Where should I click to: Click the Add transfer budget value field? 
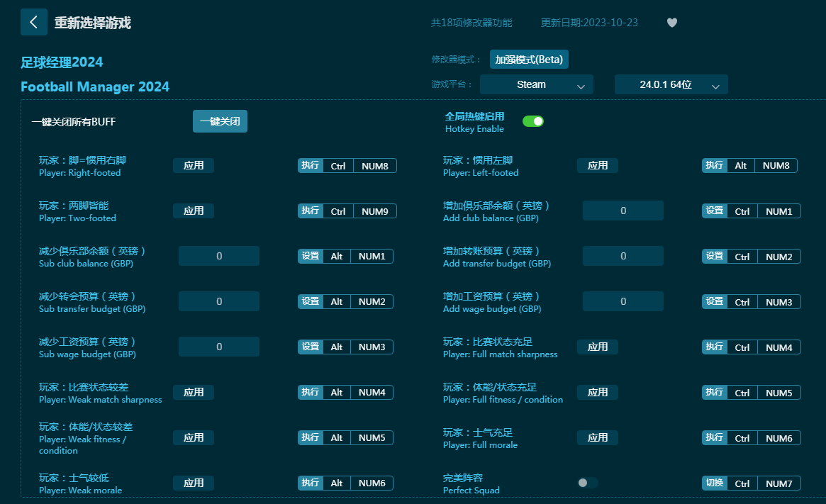click(623, 256)
